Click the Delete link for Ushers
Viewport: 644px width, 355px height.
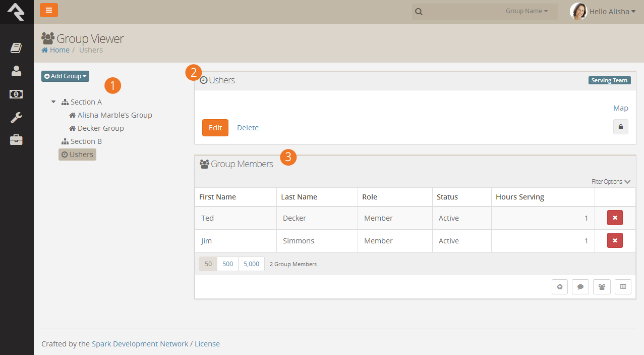tap(248, 128)
